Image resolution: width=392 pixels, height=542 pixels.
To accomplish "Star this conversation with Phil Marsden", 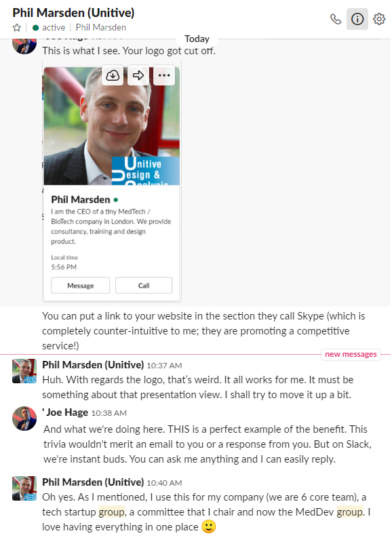I will tap(16, 28).
